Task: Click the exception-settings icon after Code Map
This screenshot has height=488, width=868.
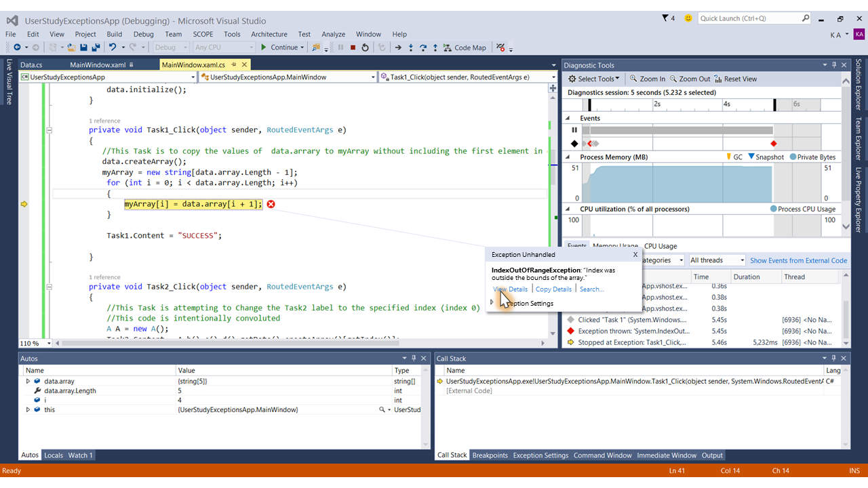Action: (500, 47)
